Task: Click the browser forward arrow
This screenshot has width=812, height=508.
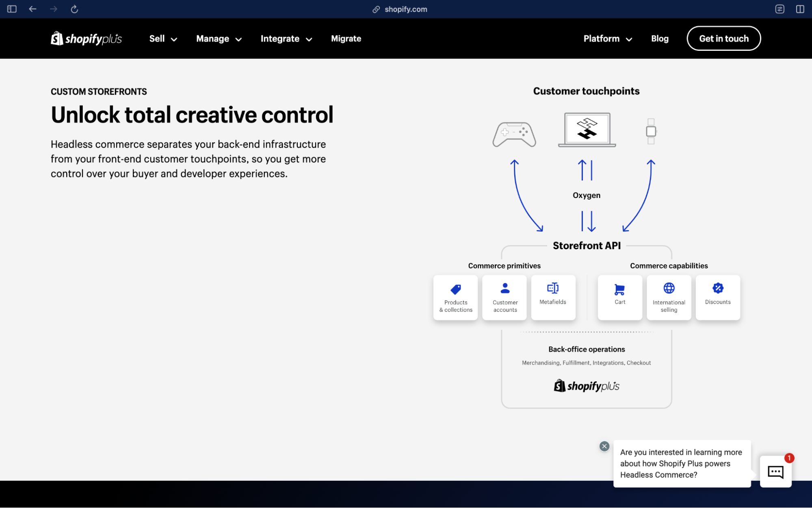Action: [53, 9]
